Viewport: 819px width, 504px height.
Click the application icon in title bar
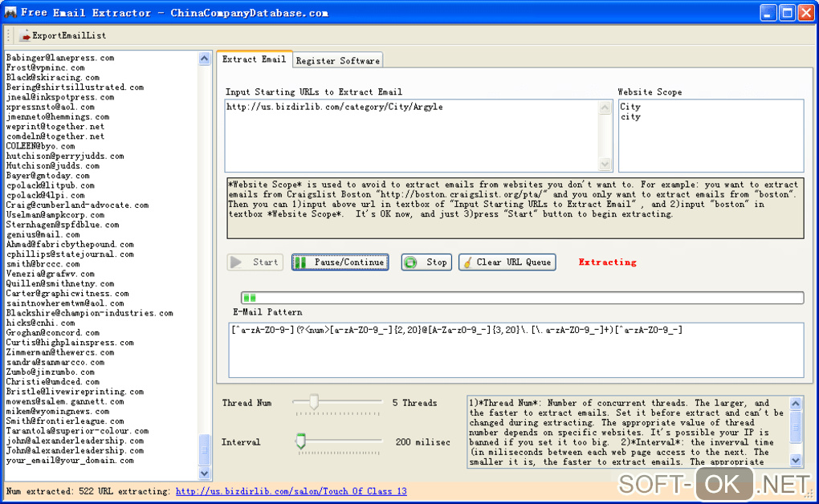[x=10, y=13]
